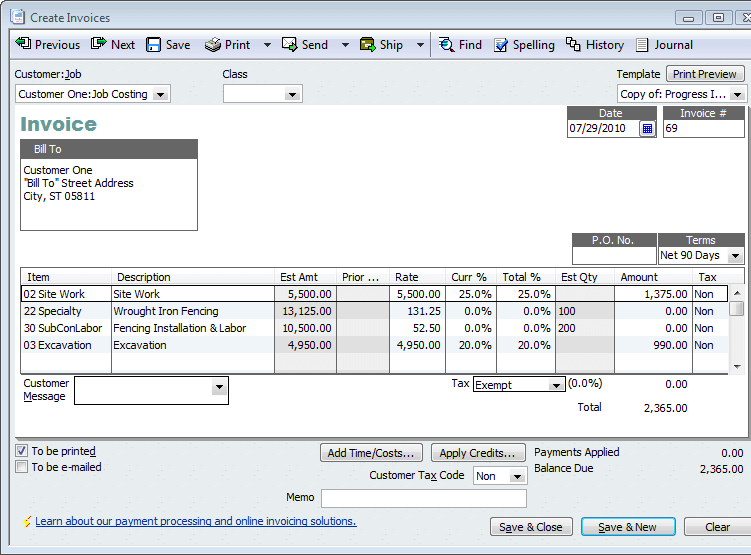Screen dimensions: 751x555
Task: Select the 03 Excavation item cell
Action: 67,345
